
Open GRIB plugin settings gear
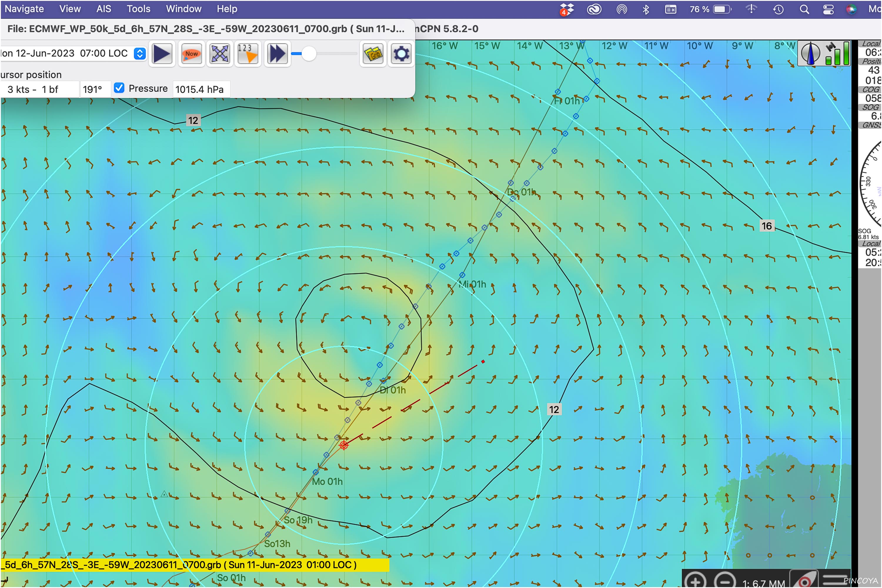pyautogui.click(x=401, y=54)
